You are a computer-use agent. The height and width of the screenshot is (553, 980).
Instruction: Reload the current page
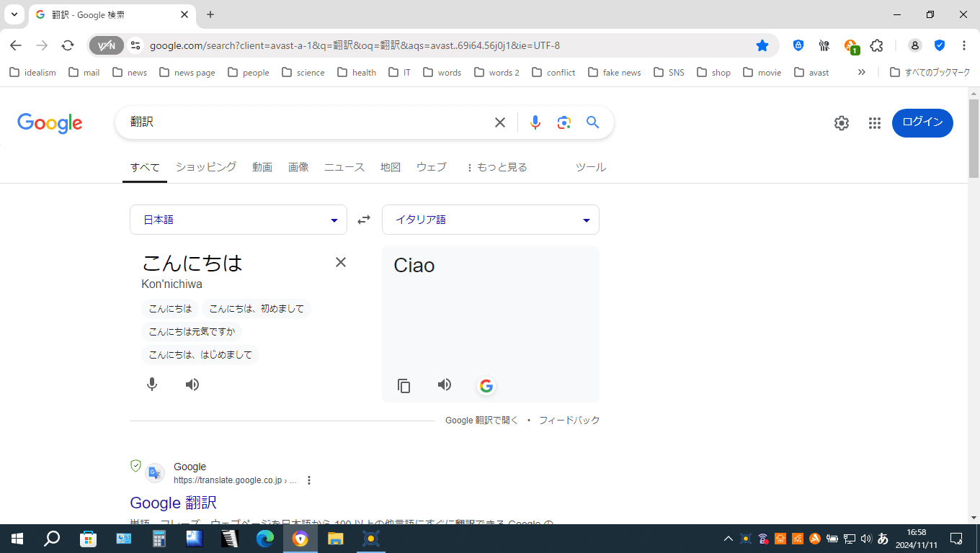point(68,45)
